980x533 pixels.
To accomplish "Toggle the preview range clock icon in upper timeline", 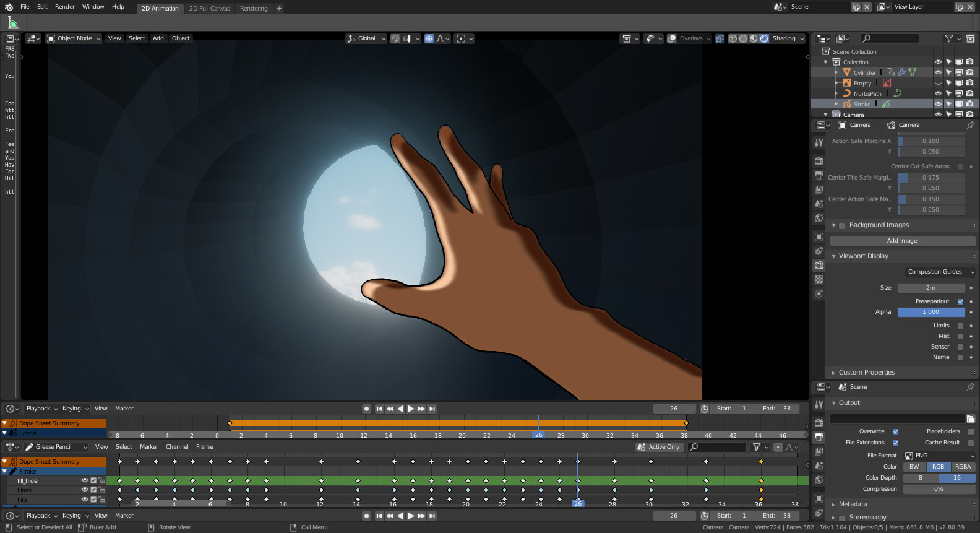I will pyautogui.click(x=704, y=409).
